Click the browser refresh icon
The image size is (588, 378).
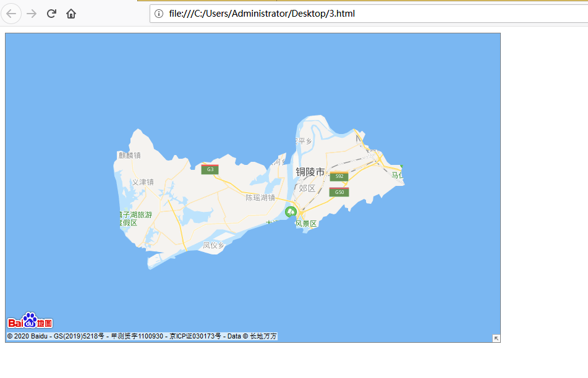pos(51,13)
